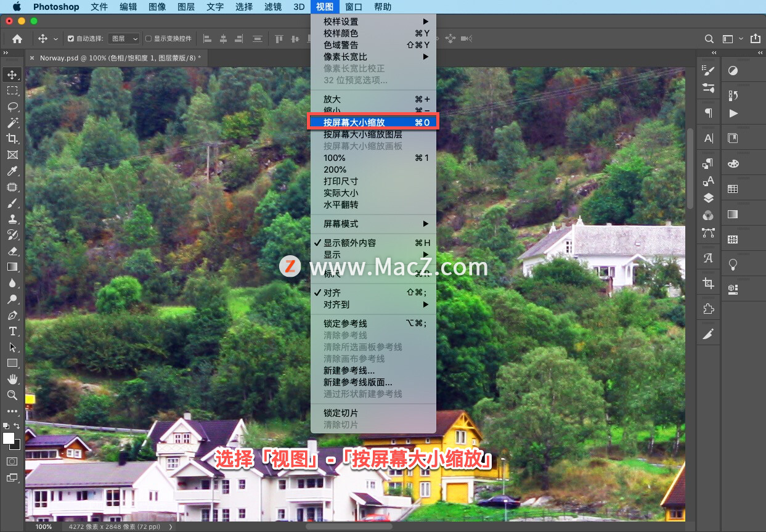Image resolution: width=766 pixels, height=532 pixels.
Task: Swap foreground and background colors
Action: click(x=17, y=425)
